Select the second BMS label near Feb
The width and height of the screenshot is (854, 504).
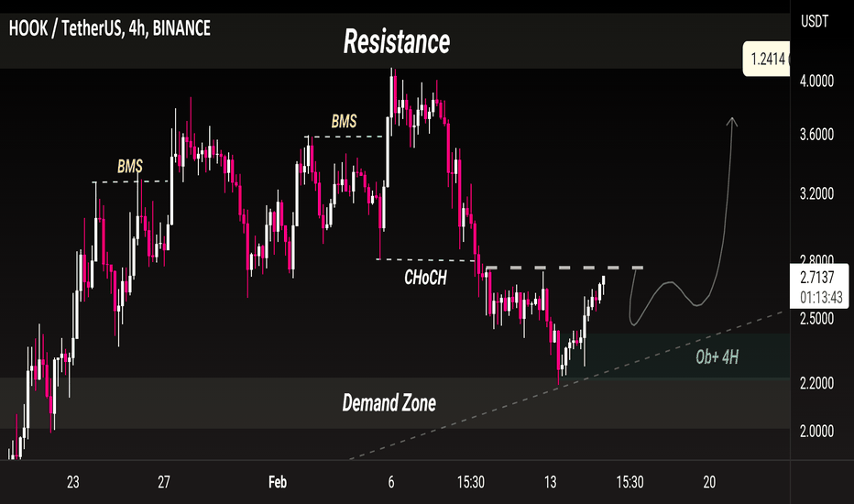[345, 121]
